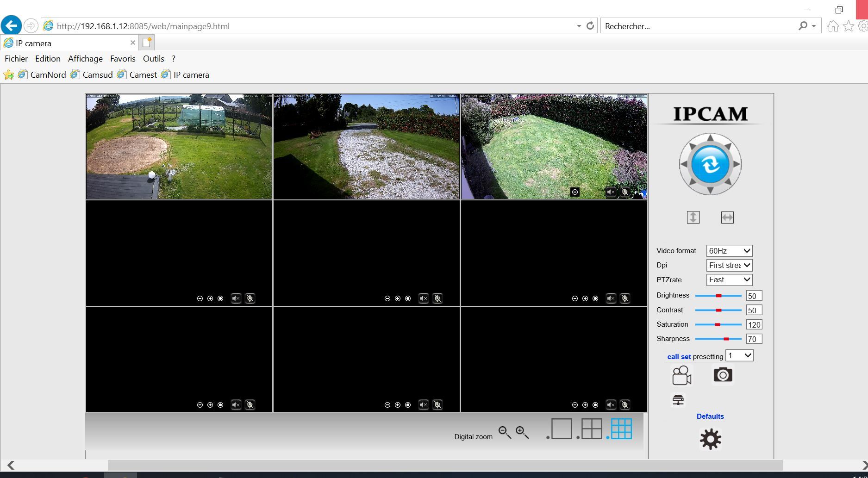Expand the PTZrate dropdown
The width and height of the screenshot is (868, 478).
tap(729, 280)
